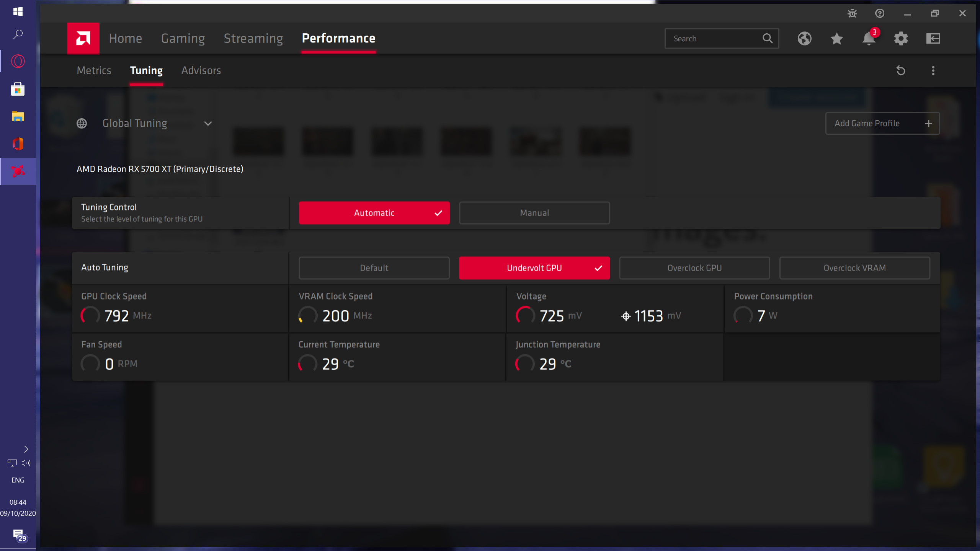The width and height of the screenshot is (980, 551).
Task: Go to the Streaming tab
Action: click(x=253, y=38)
